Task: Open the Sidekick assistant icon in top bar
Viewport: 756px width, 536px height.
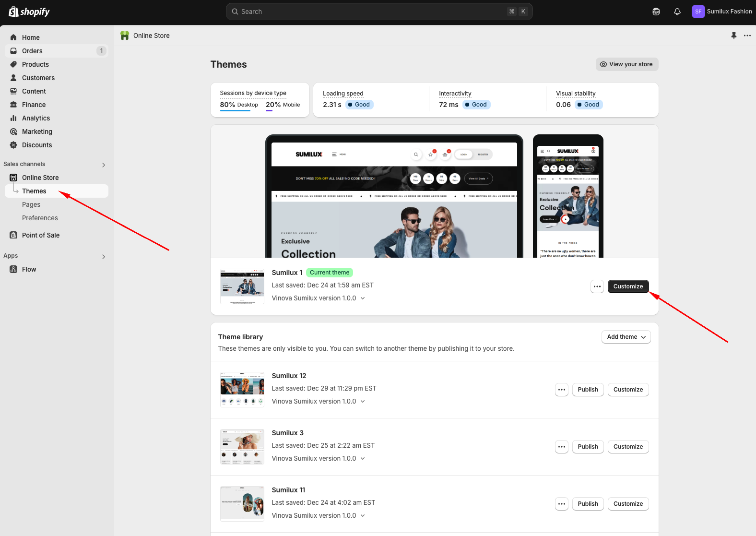Action: point(656,12)
